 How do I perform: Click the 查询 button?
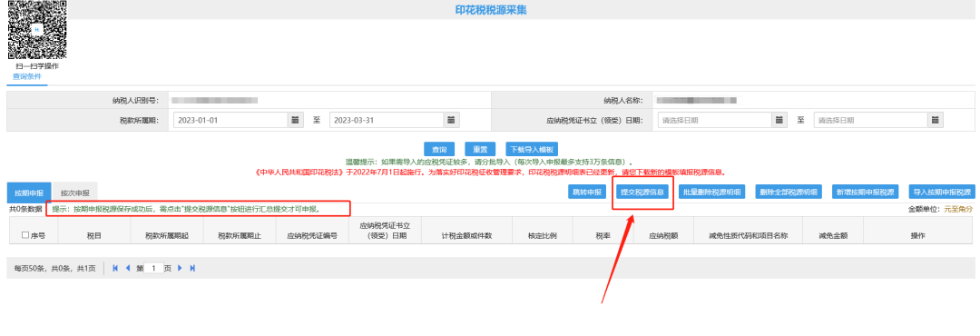439,150
